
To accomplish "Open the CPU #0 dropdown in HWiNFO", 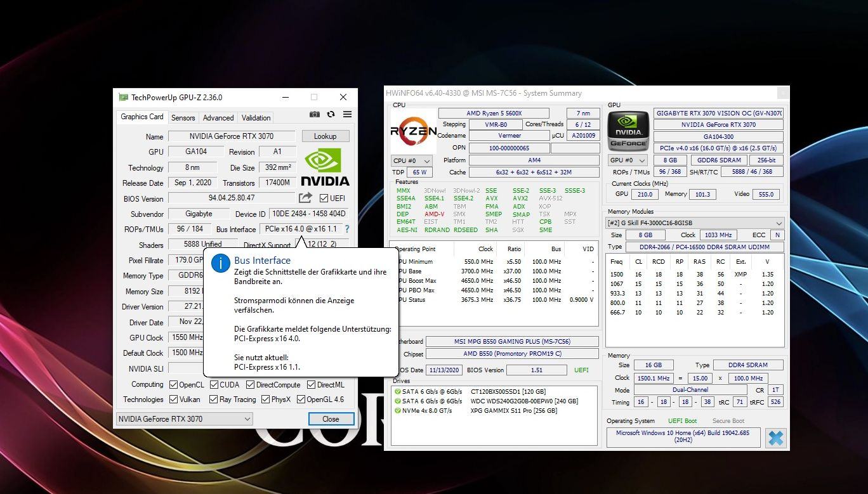I will pos(411,160).
